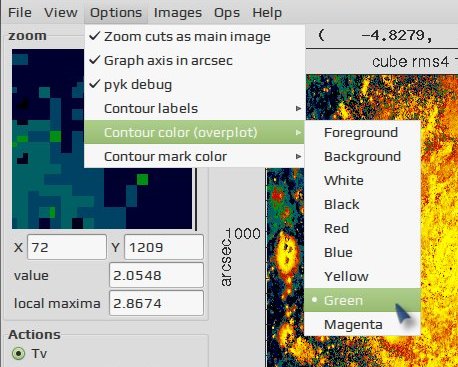Open the View menu
Image resolution: width=458 pixels, height=367 pixels.
click(61, 13)
